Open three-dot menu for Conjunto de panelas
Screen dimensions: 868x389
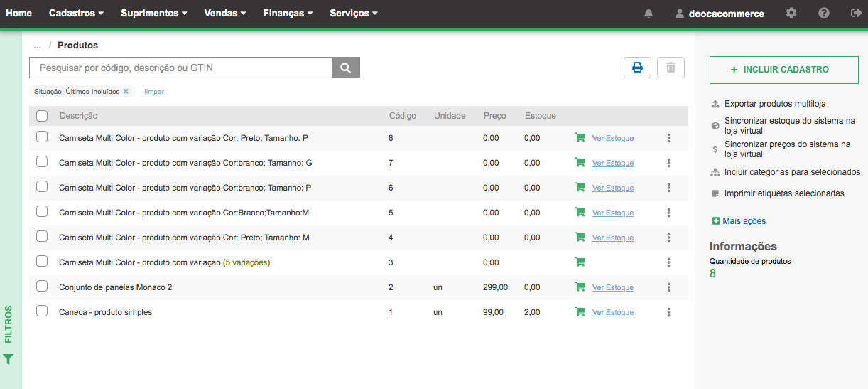[669, 287]
